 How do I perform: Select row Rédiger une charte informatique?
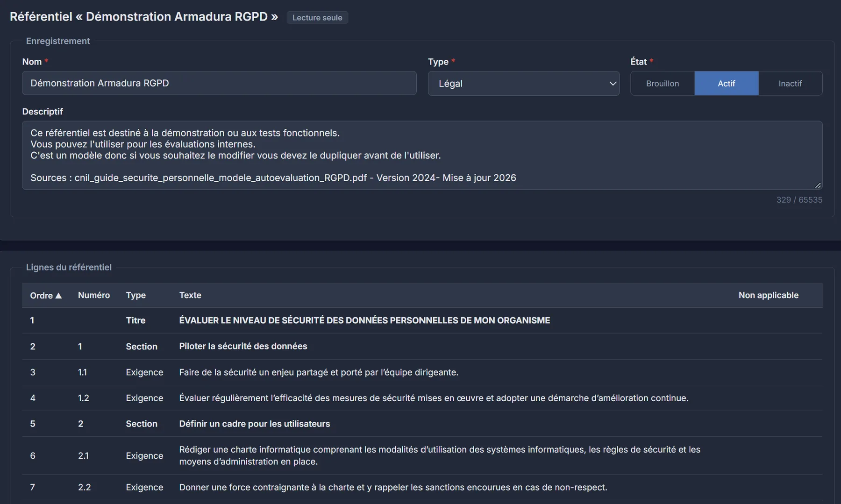(x=422, y=455)
